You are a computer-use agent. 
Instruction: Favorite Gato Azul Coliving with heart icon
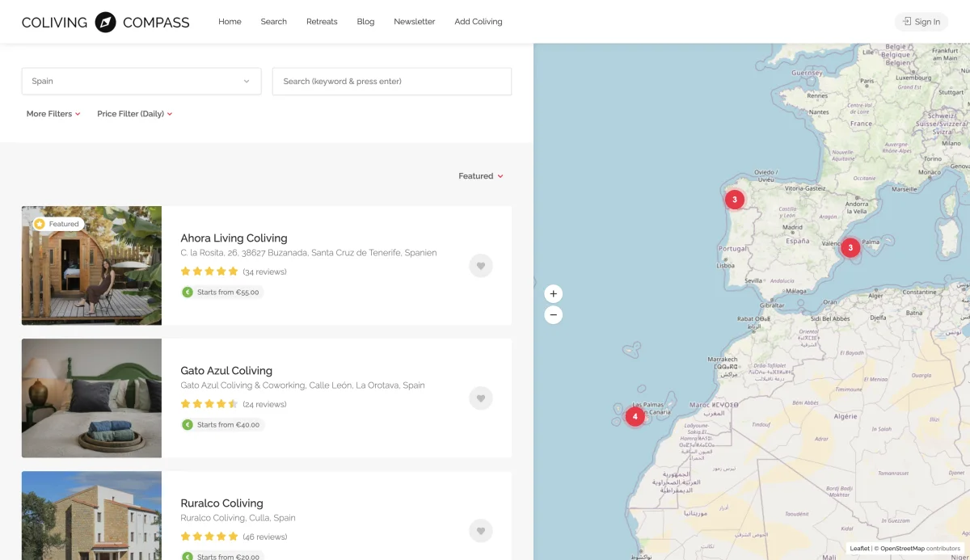[x=481, y=398]
